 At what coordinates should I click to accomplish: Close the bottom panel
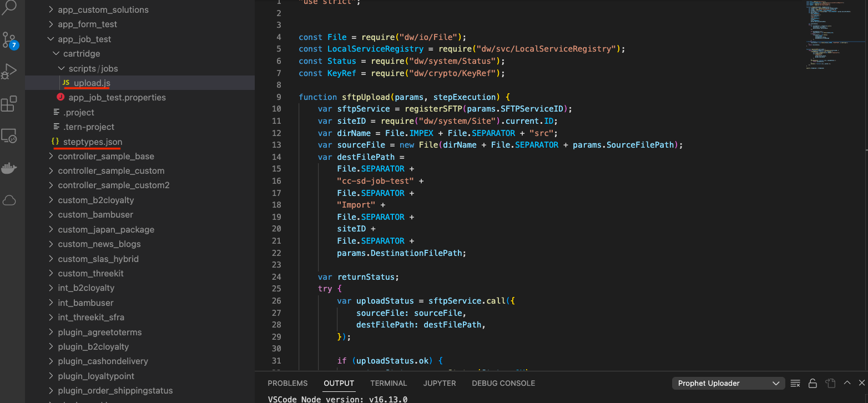pos(862,383)
